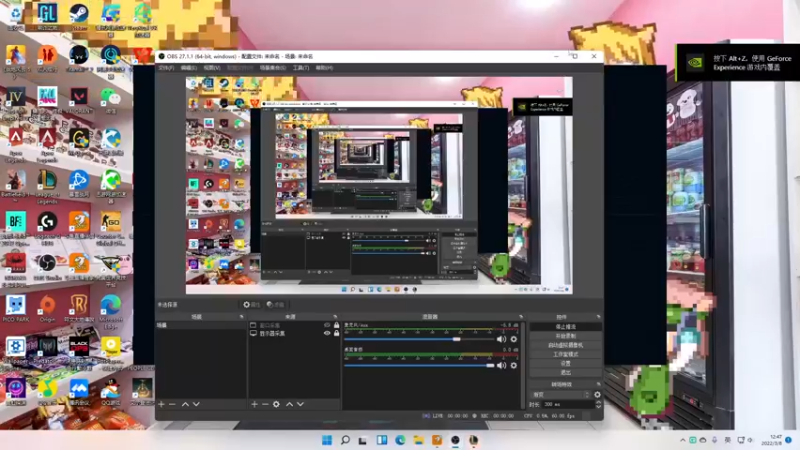Select the scene entry in Scenes list
Image resolution: width=800 pixels, height=450 pixels.
pyautogui.click(x=201, y=325)
